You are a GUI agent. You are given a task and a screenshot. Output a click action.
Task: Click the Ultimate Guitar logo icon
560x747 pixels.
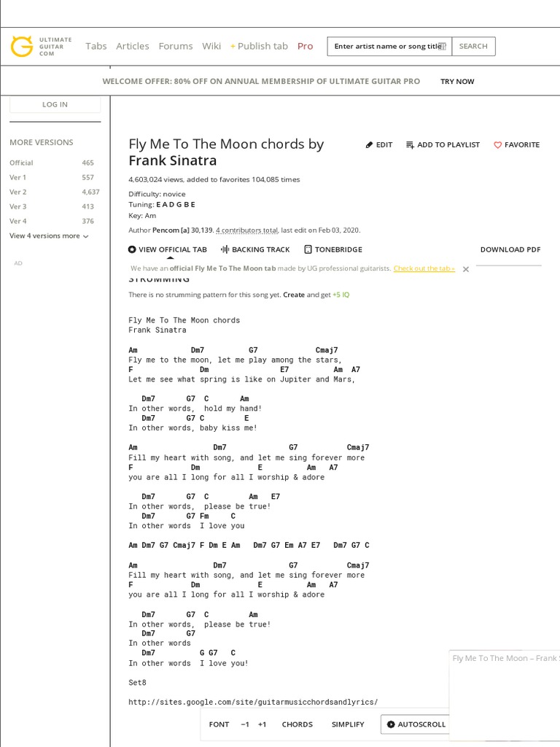22,47
